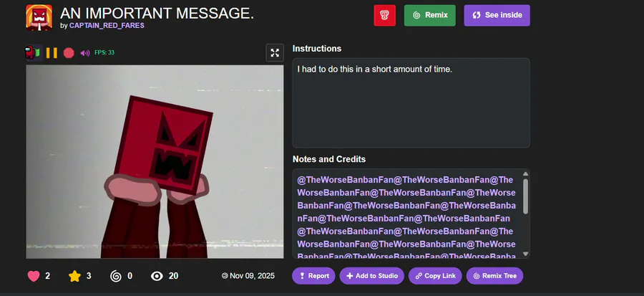Open CAPTAIN_RED_FARES profile link
Image resolution: width=644 pixels, height=296 pixels.
pos(107,26)
